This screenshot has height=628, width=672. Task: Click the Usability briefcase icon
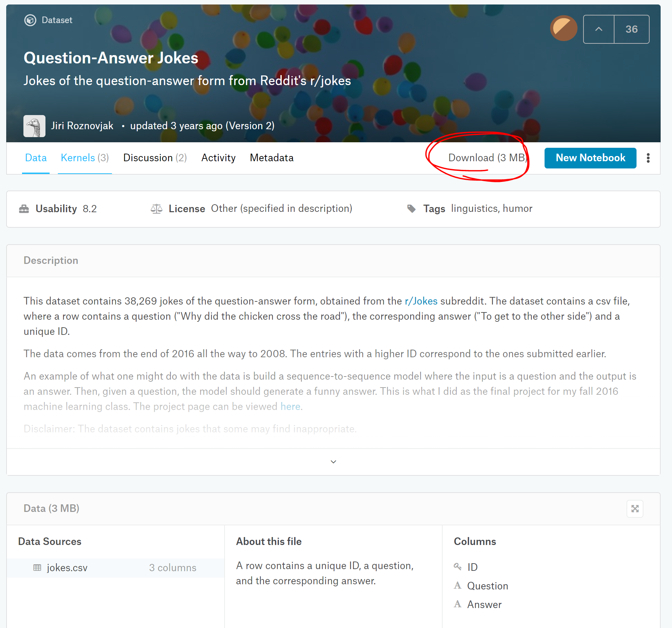[x=24, y=209]
